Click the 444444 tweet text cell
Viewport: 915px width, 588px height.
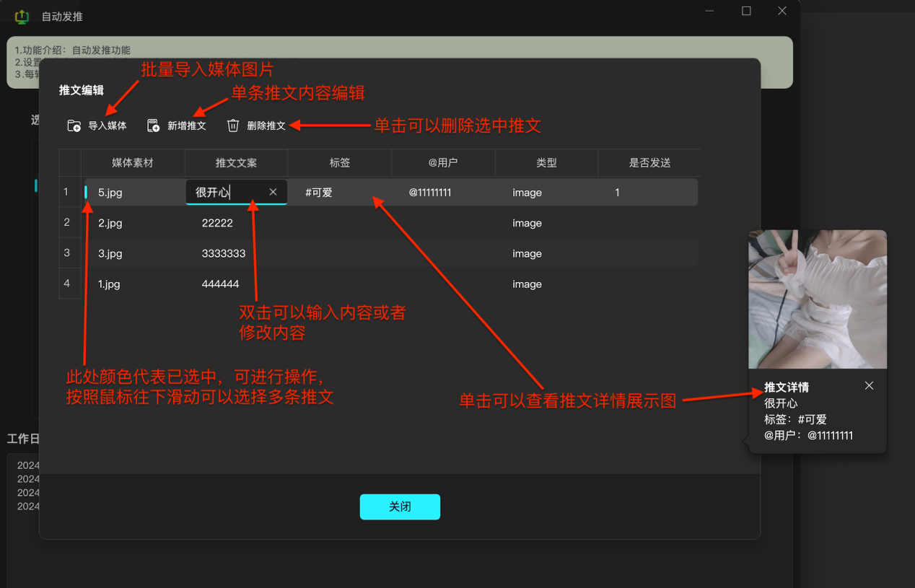(x=220, y=284)
